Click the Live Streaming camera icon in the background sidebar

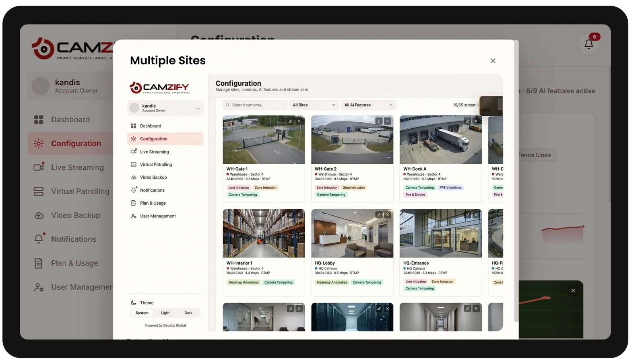pos(39,167)
